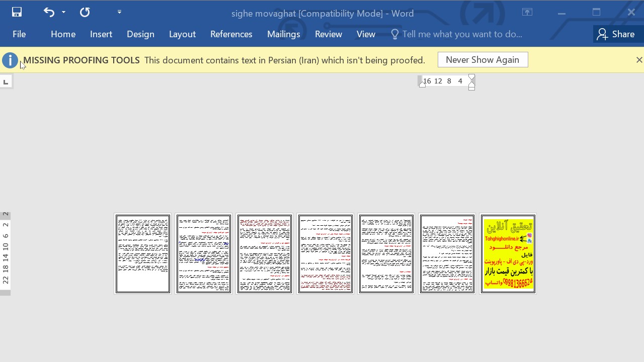Click the MISSING PROOFING TOOLS heading text

click(x=82, y=60)
